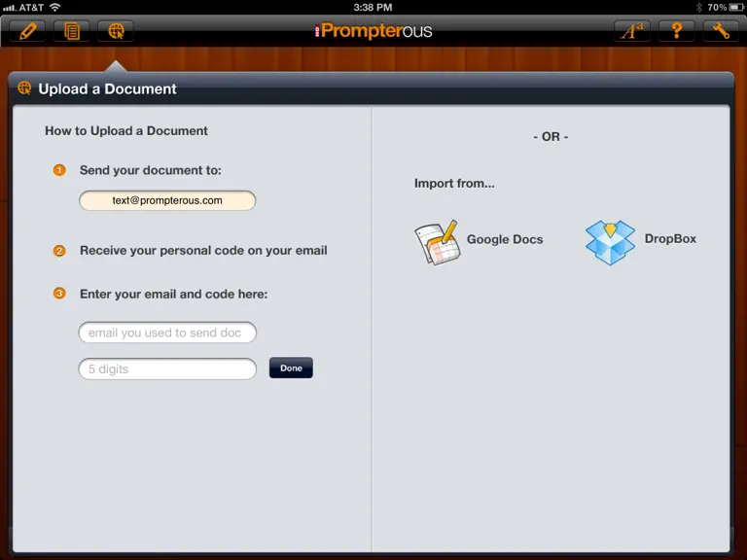Tap the '- OR -' separator text
Viewport: 747px width, 560px height.
(x=551, y=137)
